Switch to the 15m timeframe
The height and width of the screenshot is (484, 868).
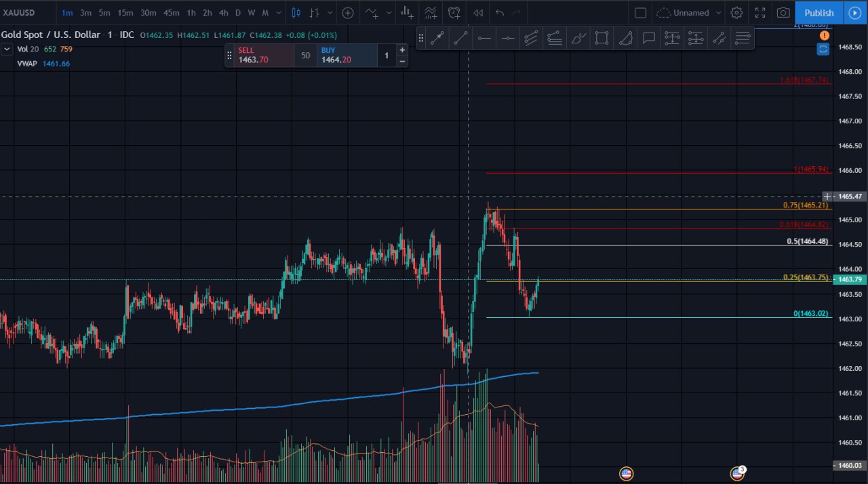click(125, 13)
